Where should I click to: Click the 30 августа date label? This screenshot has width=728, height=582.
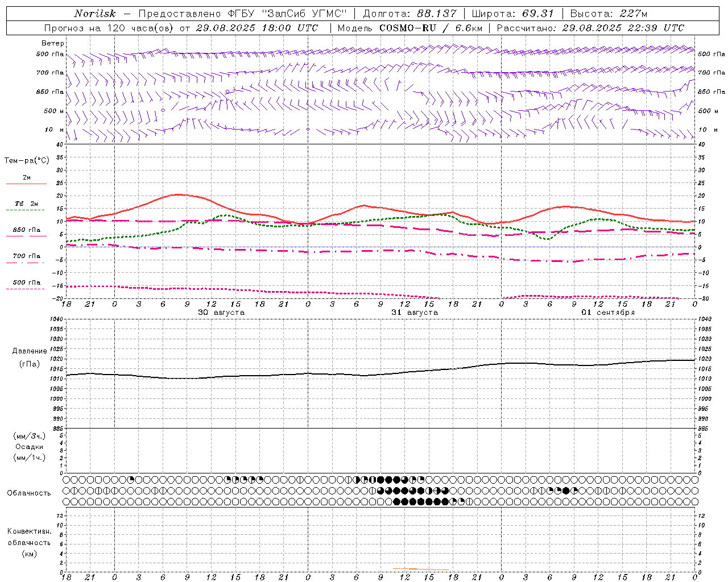coord(221,313)
